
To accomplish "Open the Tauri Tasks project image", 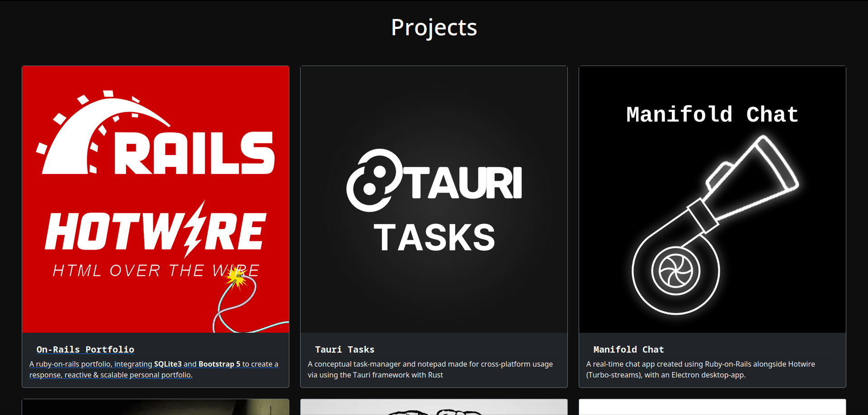I will tap(434, 199).
